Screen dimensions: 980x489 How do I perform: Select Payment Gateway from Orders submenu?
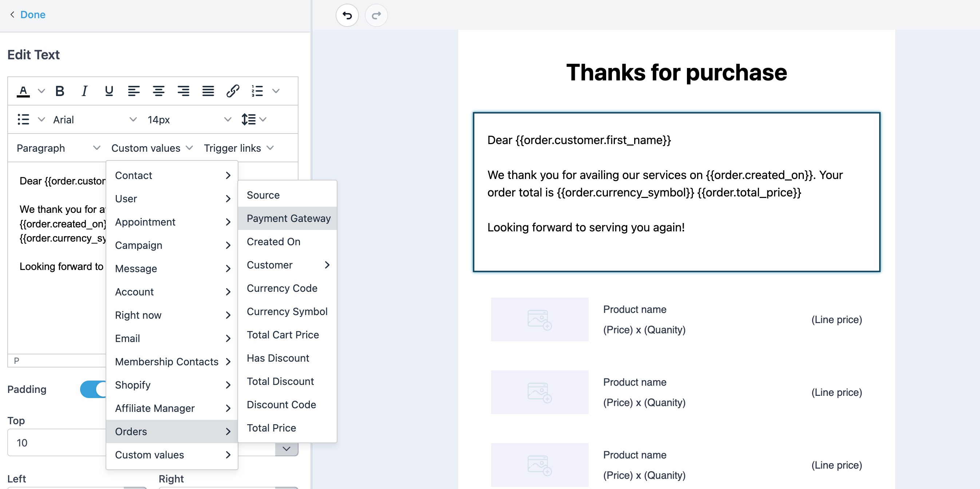click(x=288, y=218)
